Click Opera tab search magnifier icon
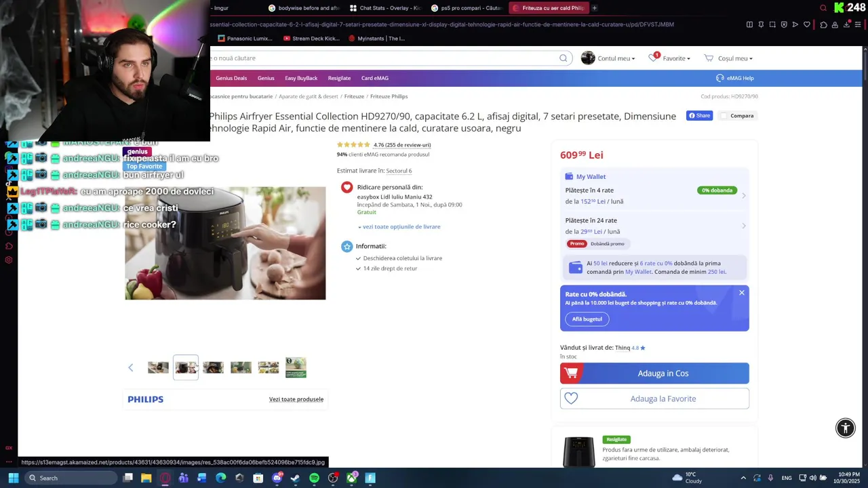Screen dimensions: 868x488 (823, 8)
